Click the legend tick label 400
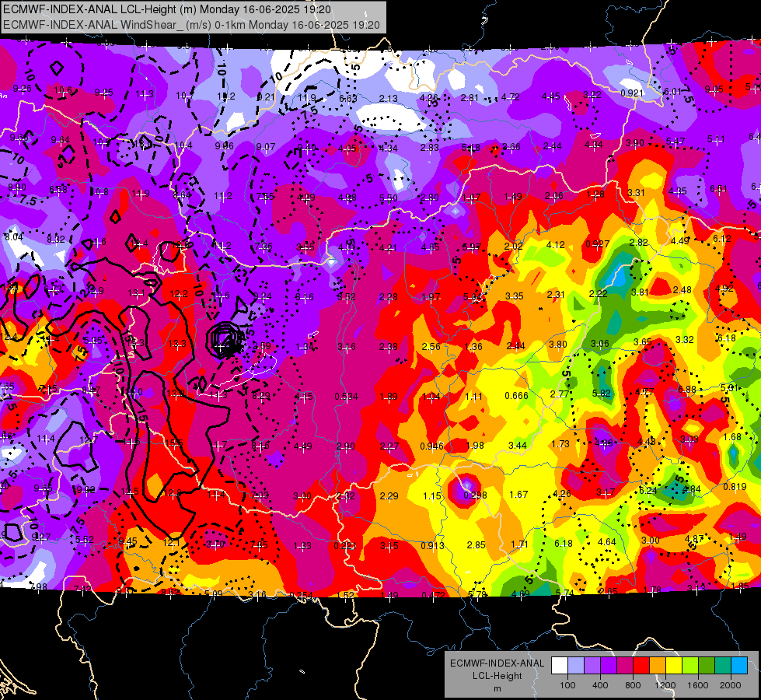The image size is (761, 700). pos(600,685)
